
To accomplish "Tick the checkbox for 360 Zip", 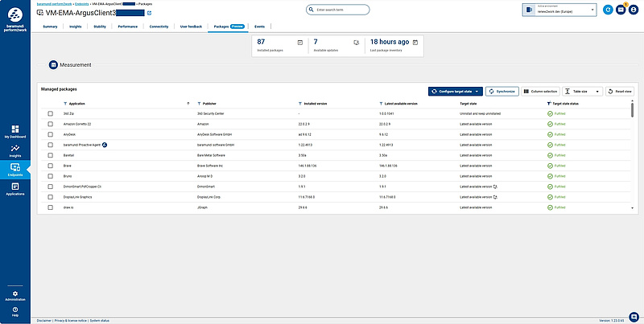I will [x=50, y=114].
